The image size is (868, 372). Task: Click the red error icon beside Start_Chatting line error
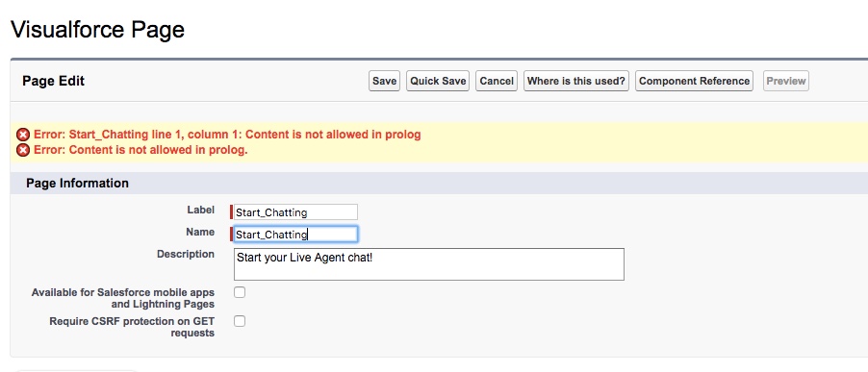[23, 135]
